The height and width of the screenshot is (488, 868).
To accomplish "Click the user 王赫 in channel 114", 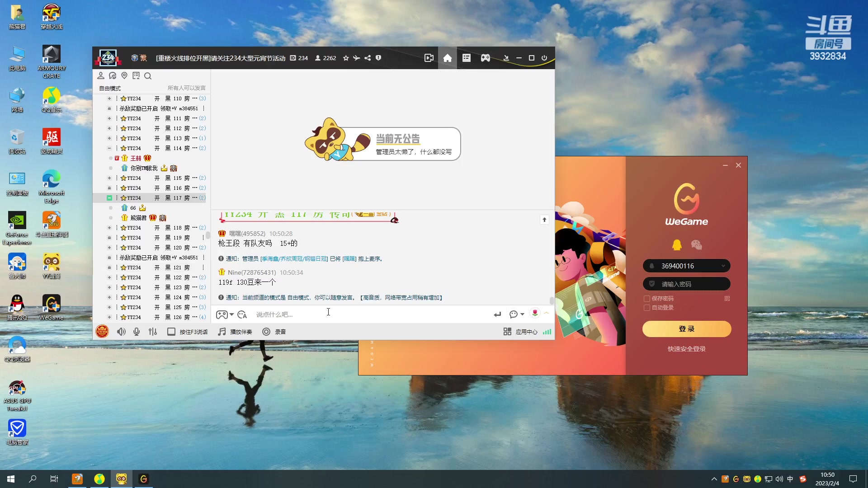I will pos(136,158).
